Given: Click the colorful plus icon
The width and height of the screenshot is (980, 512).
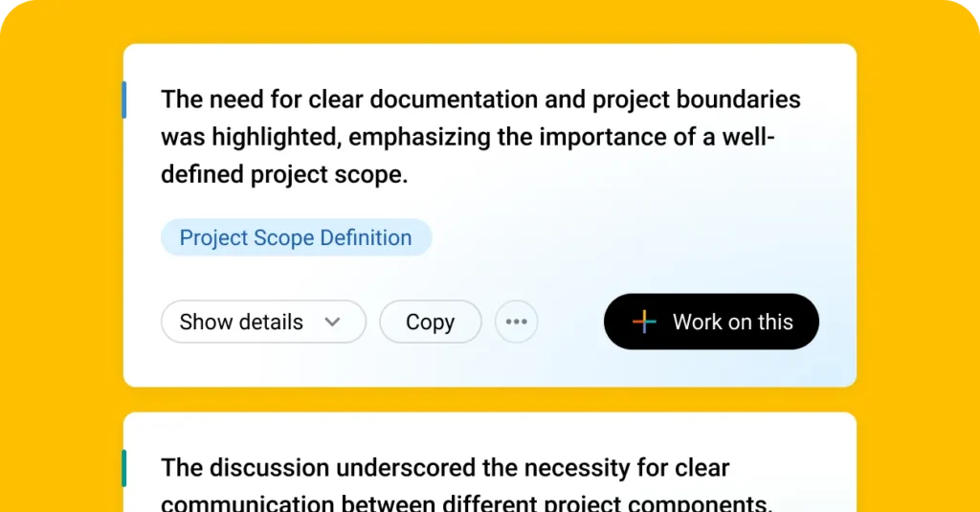Looking at the screenshot, I should tap(644, 322).
